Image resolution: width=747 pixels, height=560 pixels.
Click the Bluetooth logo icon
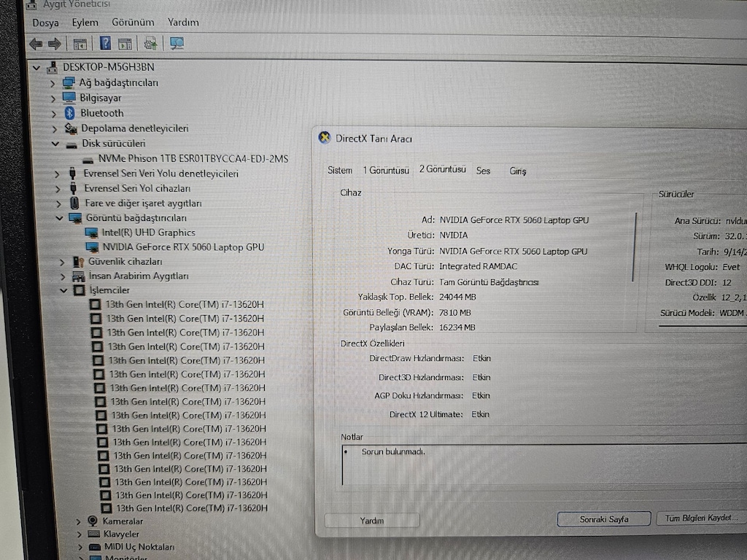70,113
